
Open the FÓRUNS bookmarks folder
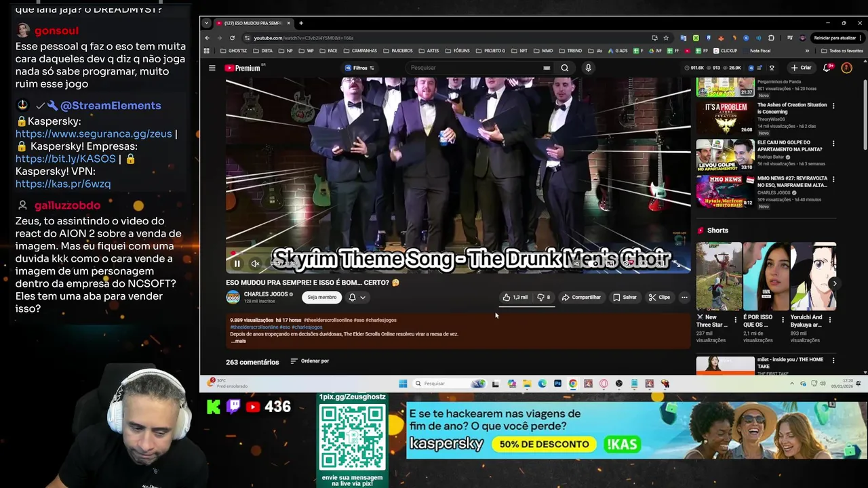tap(456, 51)
